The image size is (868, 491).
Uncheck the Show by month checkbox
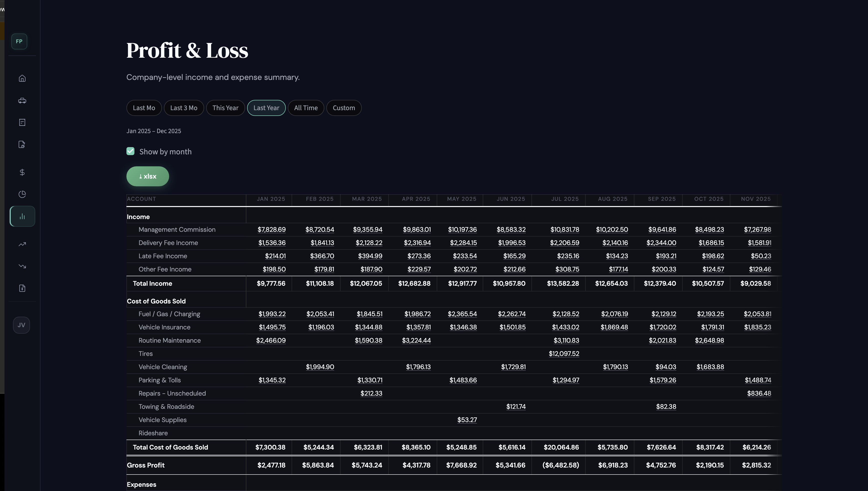(131, 151)
